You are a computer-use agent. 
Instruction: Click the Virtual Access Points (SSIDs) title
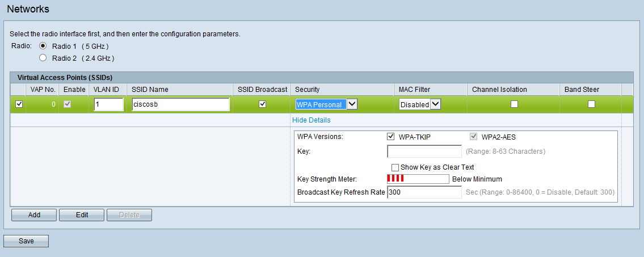pos(65,77)
